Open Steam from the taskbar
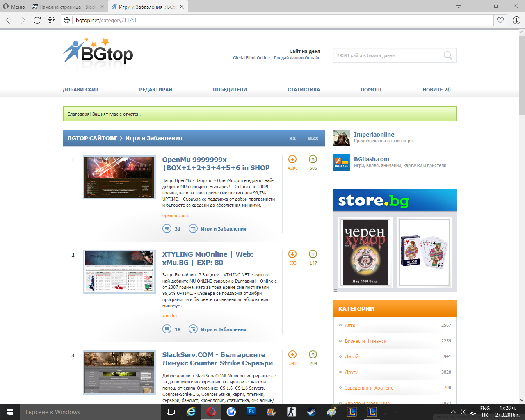Screen dimensions: 525x420 [312, 412]
